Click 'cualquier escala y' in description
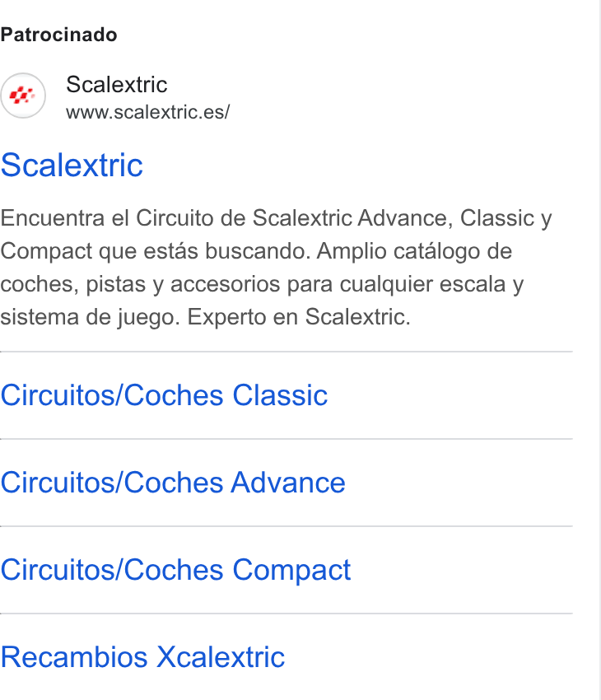601x700 pixels. (431, 284)
